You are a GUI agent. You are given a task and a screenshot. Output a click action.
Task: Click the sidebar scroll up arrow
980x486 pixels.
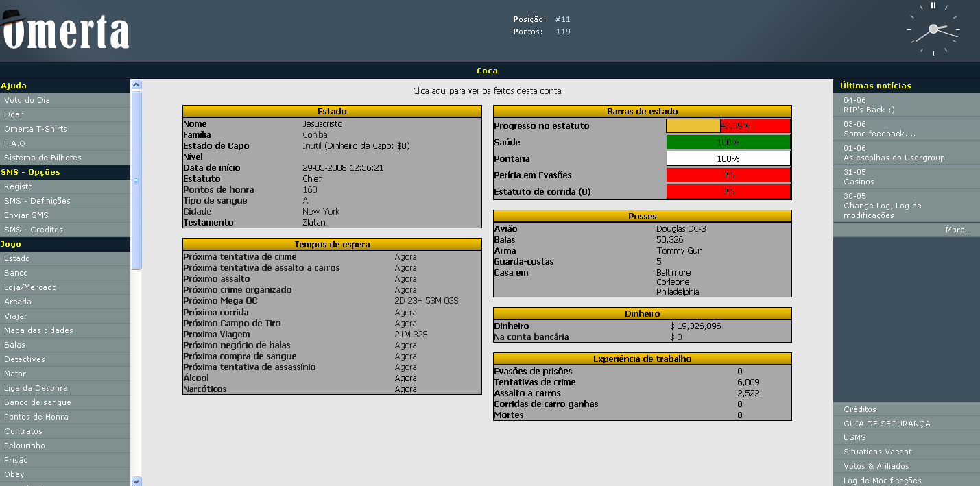click(136, 85)
